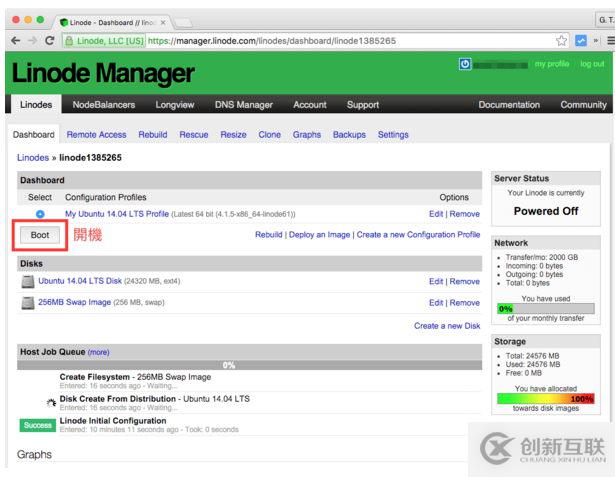Click the Boot button

(40, 235)
